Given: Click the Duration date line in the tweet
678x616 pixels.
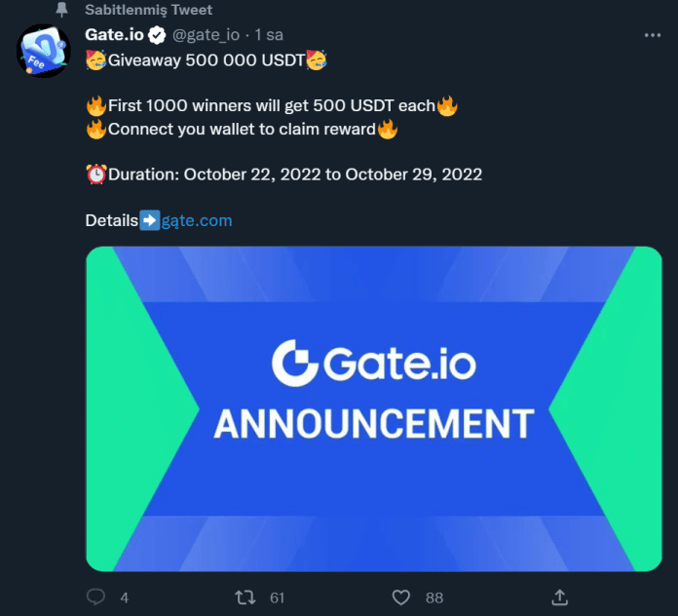Looking at the screenshot, I should click(x=294, y=174).
